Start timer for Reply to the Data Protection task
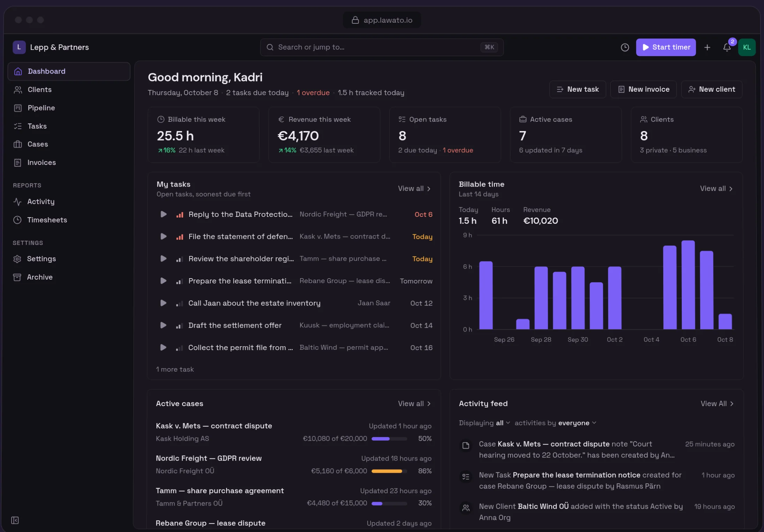This screenshot has height=532, width=764. (x=163, y=214)
